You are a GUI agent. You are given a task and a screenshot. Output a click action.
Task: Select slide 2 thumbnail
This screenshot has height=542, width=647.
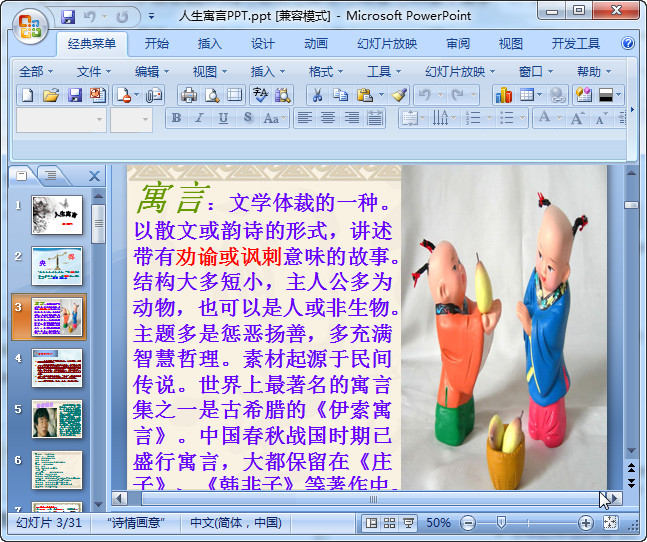(57, 266)
